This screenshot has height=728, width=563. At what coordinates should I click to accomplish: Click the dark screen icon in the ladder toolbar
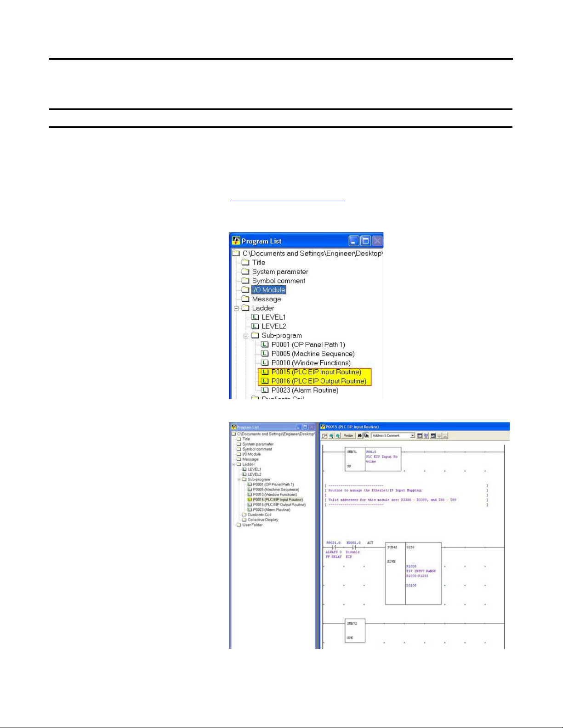pyautogui.click(x=433, y=435)
